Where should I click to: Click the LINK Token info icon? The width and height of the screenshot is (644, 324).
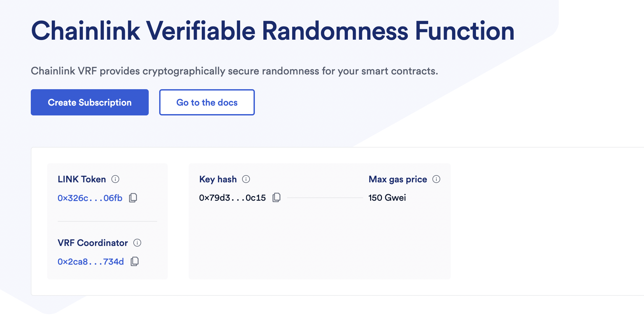tap(116, 179)
